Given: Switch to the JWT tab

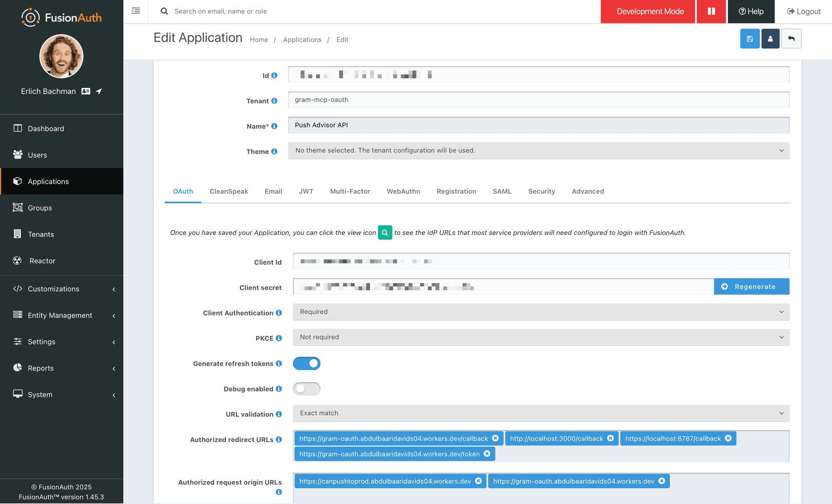Looking at the screenshot, I should pos(306,191).
